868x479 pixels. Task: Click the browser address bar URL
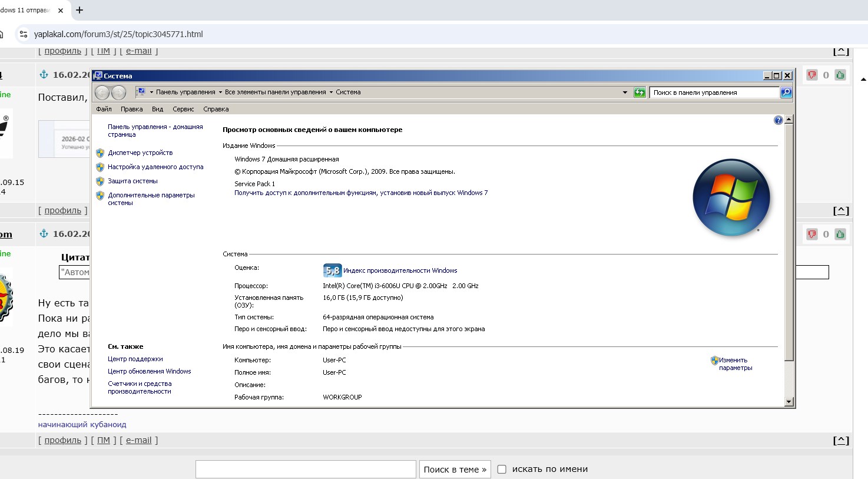coord(118,34)
